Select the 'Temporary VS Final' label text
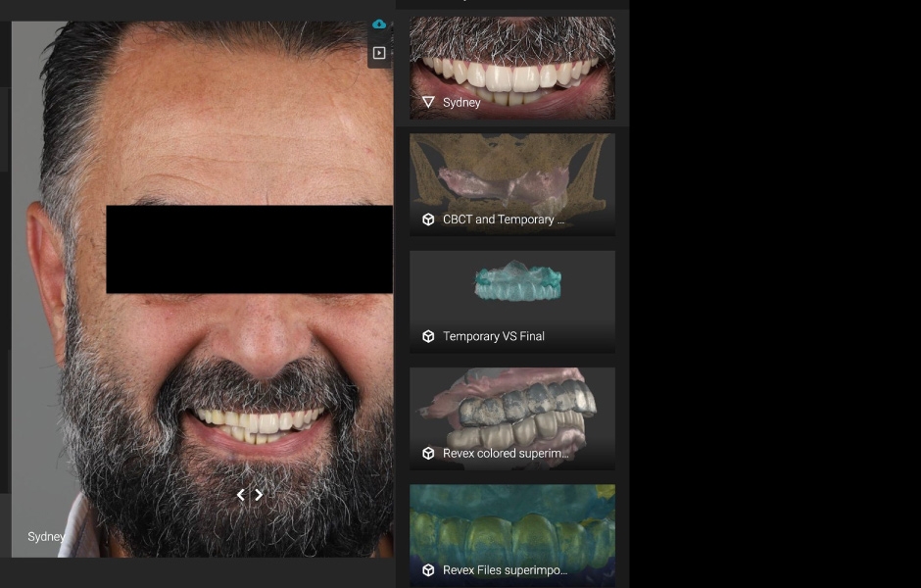 494,336
